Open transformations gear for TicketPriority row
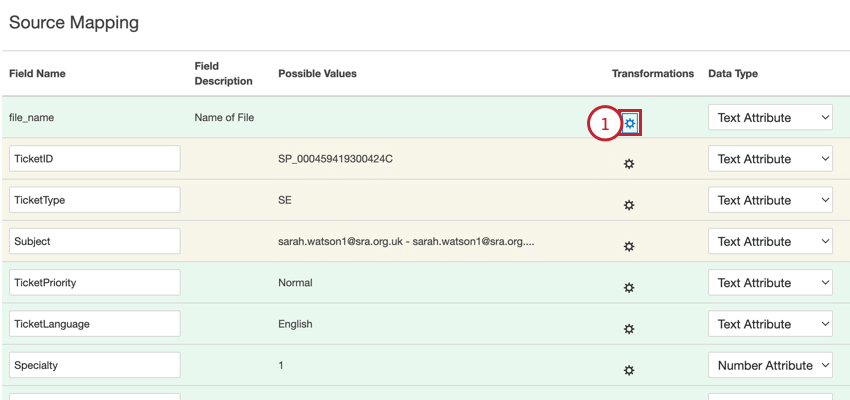850x400 pixels. (629, 288)
